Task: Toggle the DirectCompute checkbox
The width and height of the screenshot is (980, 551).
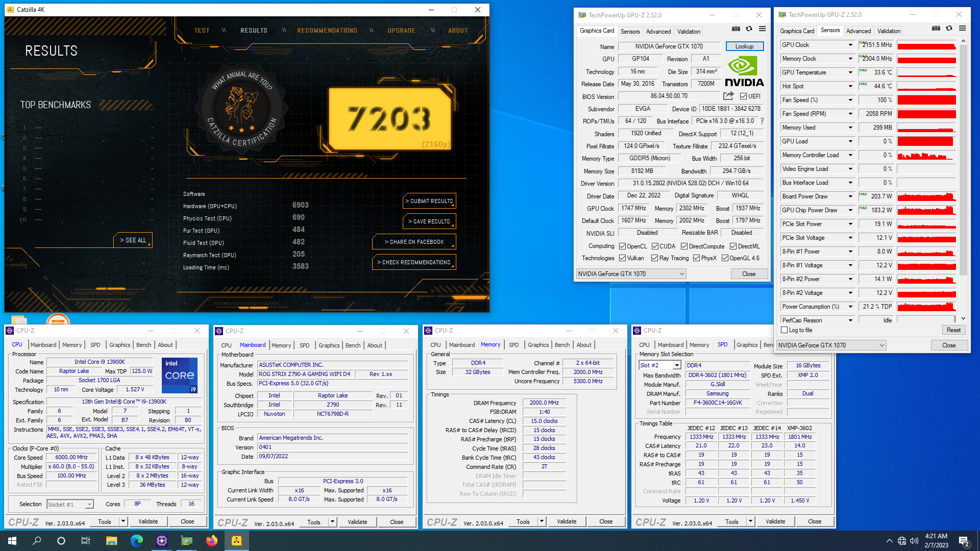Action: pos(684,246)
